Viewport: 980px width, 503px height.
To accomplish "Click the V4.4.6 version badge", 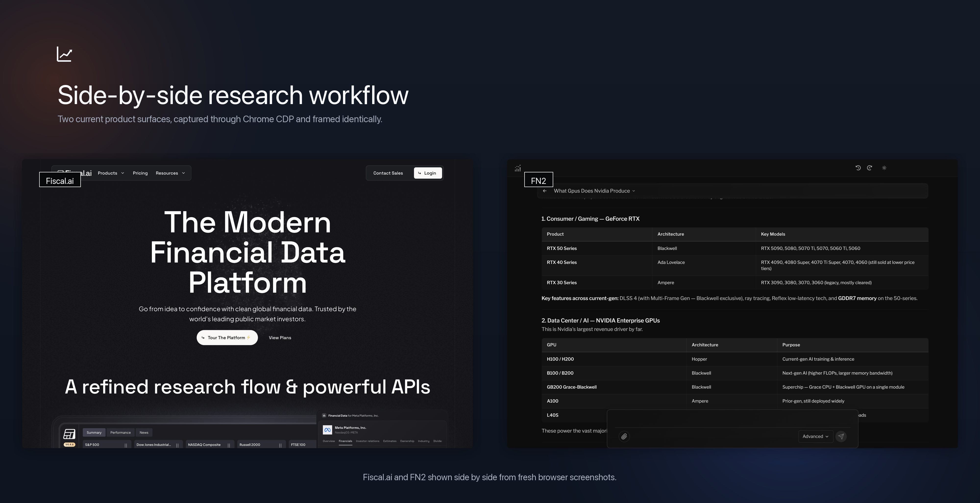I will pos(69,444).
